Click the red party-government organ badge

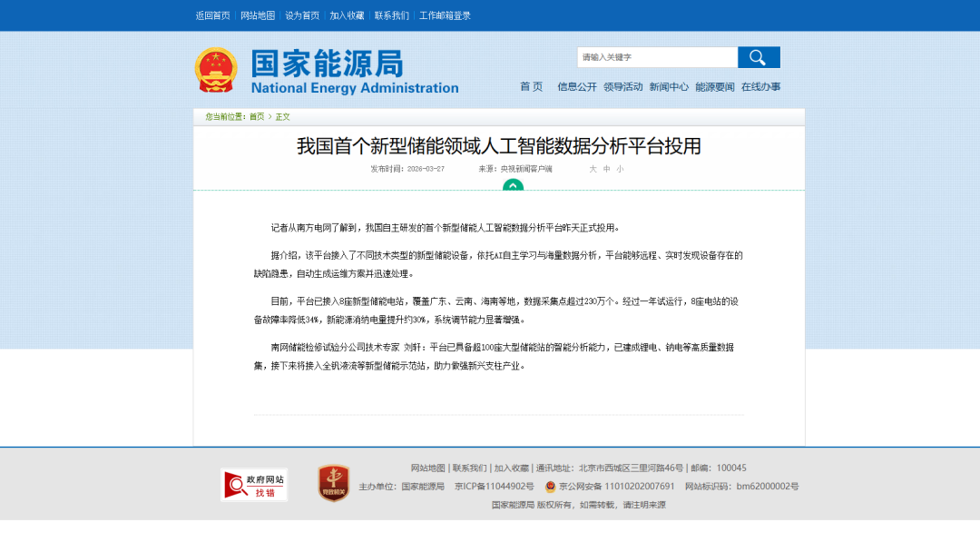coord(333,483)
